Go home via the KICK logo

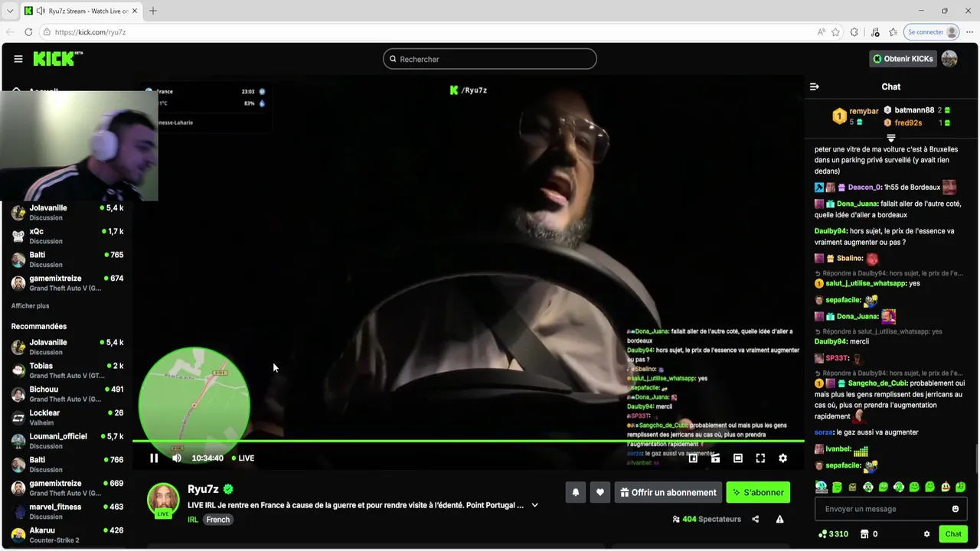point(57,59)
